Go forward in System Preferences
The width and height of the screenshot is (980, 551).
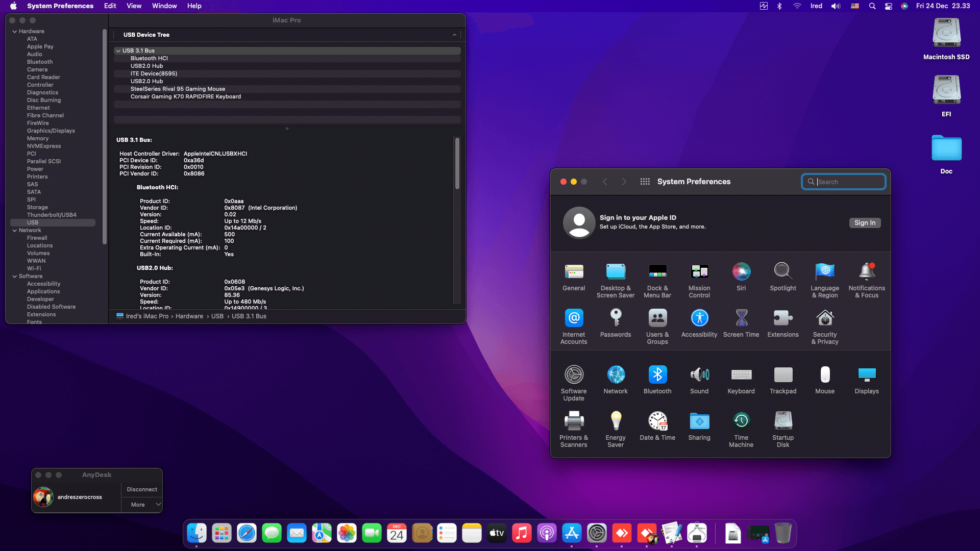click(624, 182)
